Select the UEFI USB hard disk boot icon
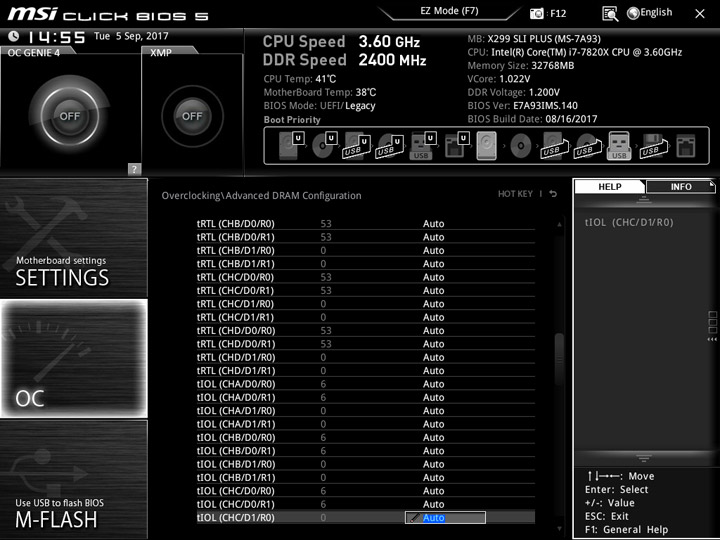Image resolution: width=720 pixels, height=540 pixels. (356, 146)
